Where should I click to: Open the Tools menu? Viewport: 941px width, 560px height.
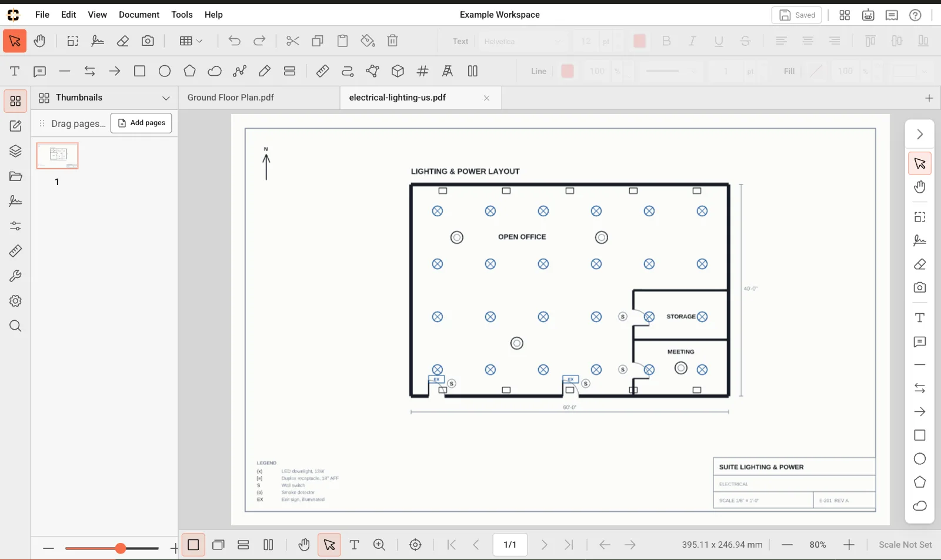point(182,15)
